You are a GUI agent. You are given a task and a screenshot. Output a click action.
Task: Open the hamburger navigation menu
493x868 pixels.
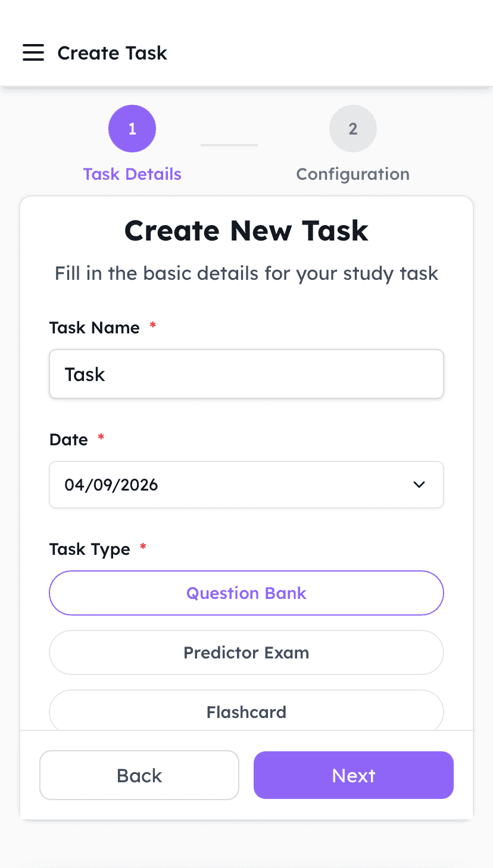(33, 53)
